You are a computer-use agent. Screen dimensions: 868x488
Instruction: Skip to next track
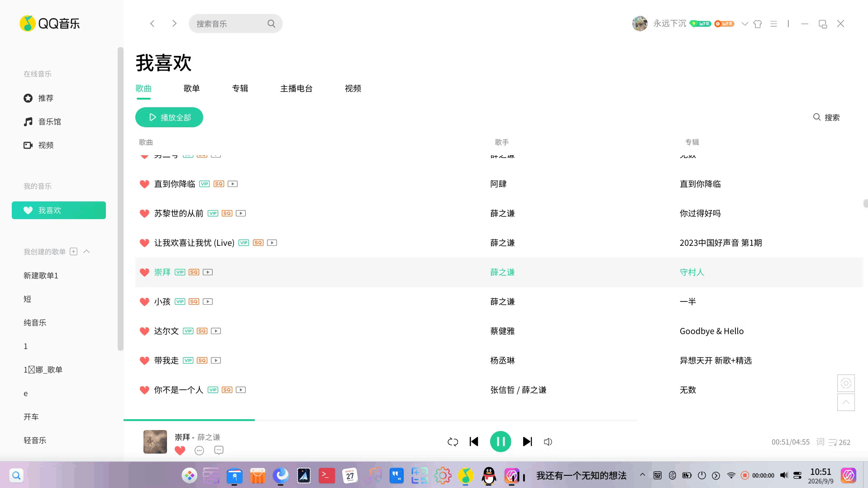point(527,441)
